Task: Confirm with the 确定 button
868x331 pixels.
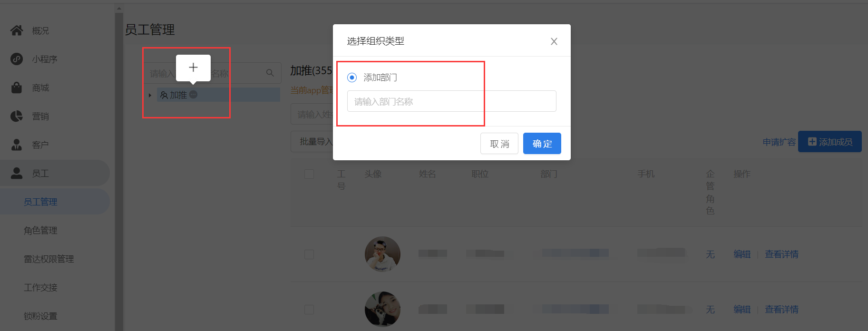Action: click(542, 144)
